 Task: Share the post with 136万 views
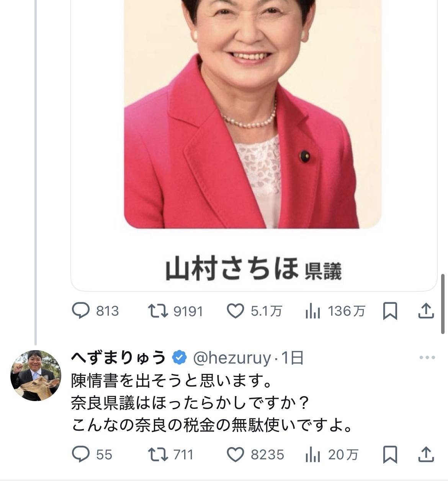tap(425, 311)
